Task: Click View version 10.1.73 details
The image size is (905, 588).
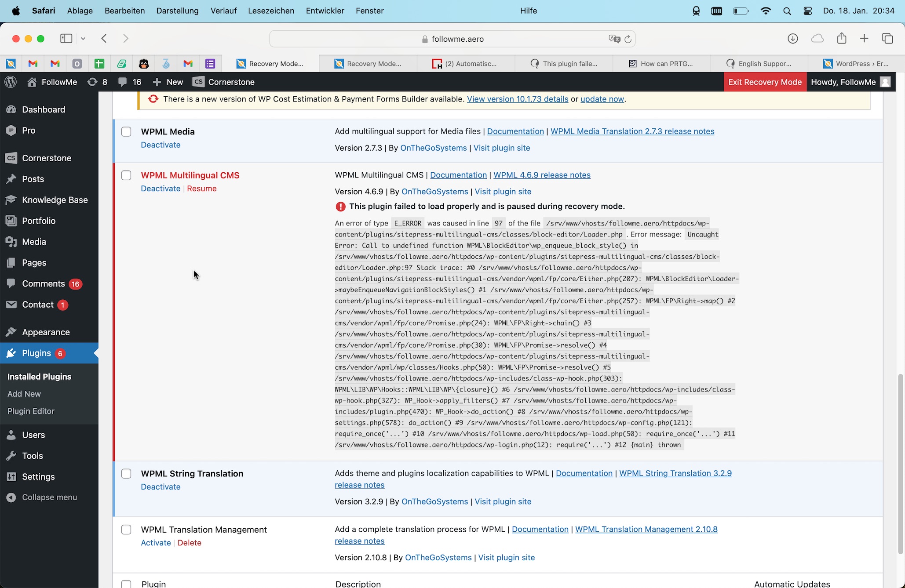Action: pos(518,99)
